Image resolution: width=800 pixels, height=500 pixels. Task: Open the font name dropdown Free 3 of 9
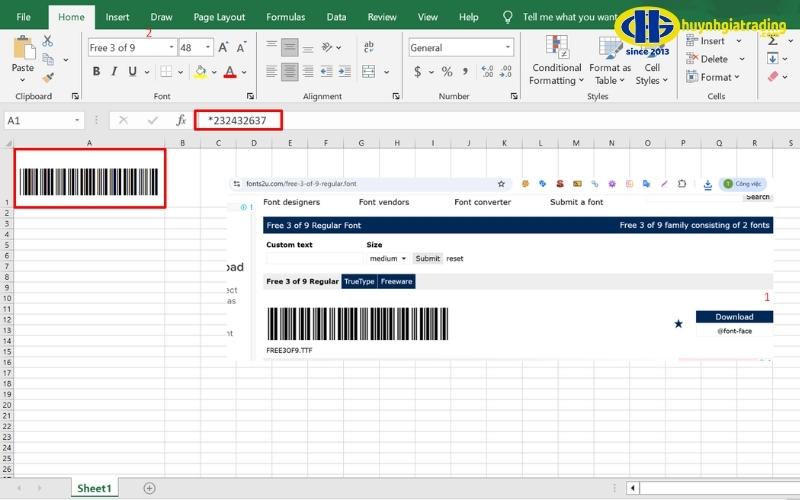[x=171, y=47]
